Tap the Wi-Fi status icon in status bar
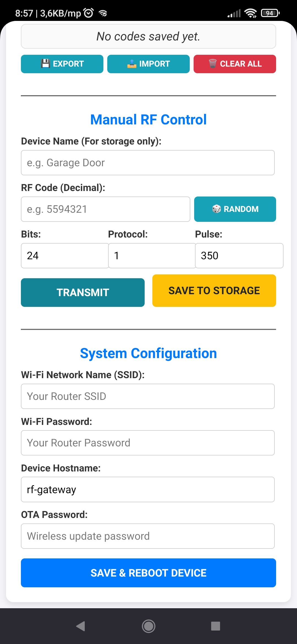The height and width of the screenshot is (644, 297). (251, 13)
